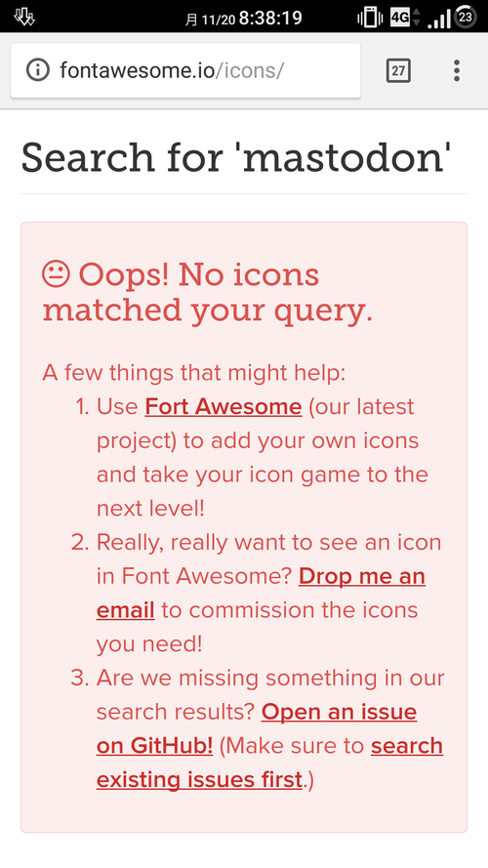
Task: Open site info icon in address bar
Action: (38, 70)
